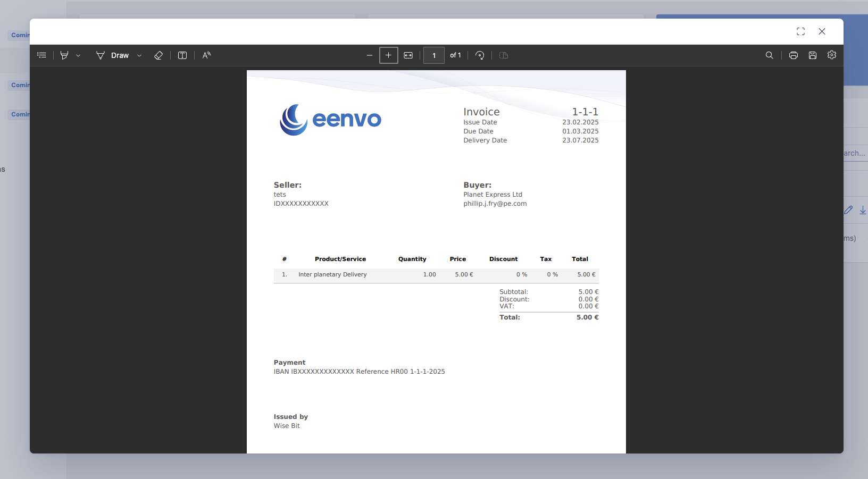Select the Eraser tool
This screenshot has width=868, height=479.
click(158, 55)
